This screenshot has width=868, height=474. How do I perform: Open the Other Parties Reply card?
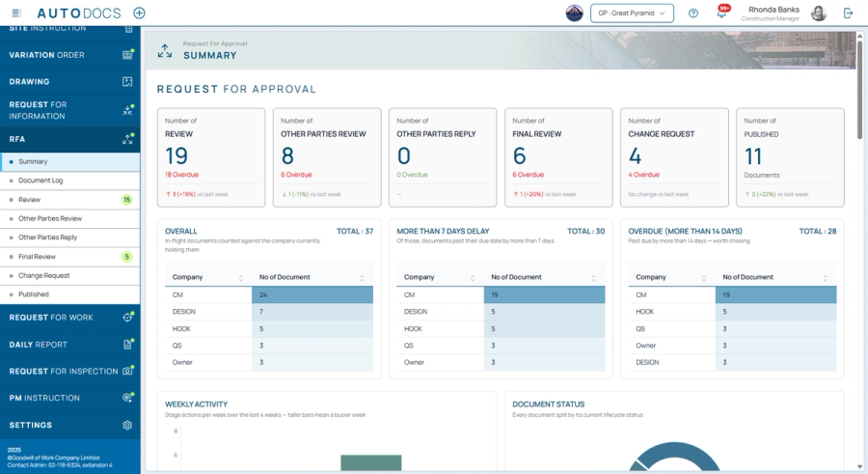(x=443, y=157)
